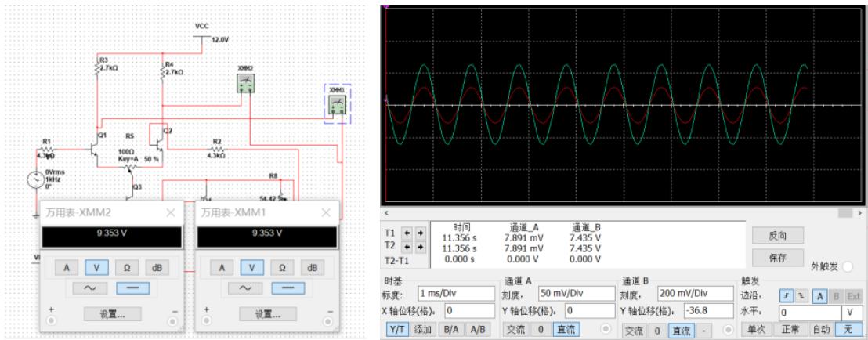The image size is (868, 340).
Task: Move T2 cursor left with arrow
Action: coord(408,245)
